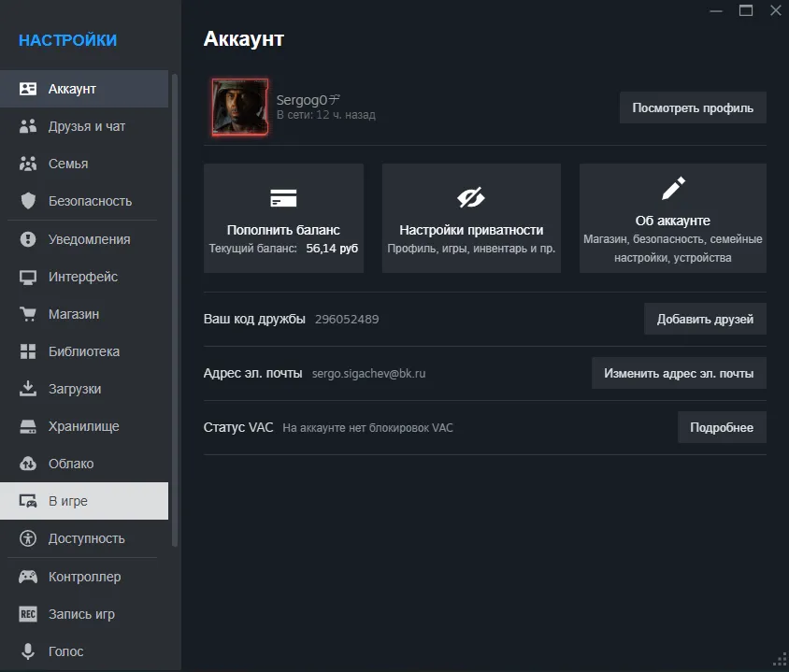Open the Library settings icon

click(26, 351)
